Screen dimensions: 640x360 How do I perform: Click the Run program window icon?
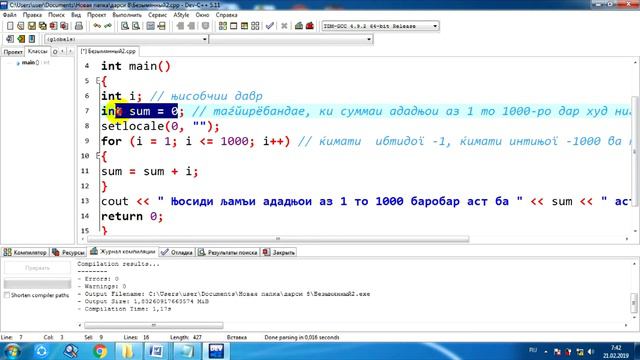[x=233, y=26]
